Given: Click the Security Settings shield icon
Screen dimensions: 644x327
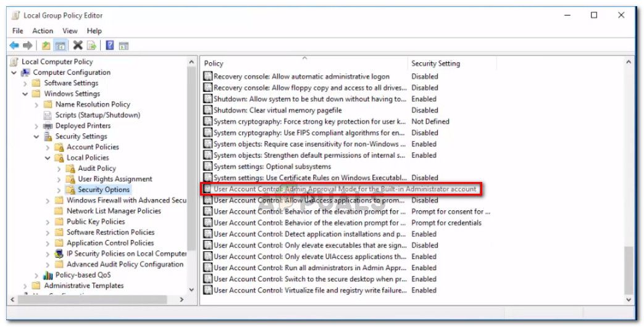Looking at the screenshot, I should 48,136.
